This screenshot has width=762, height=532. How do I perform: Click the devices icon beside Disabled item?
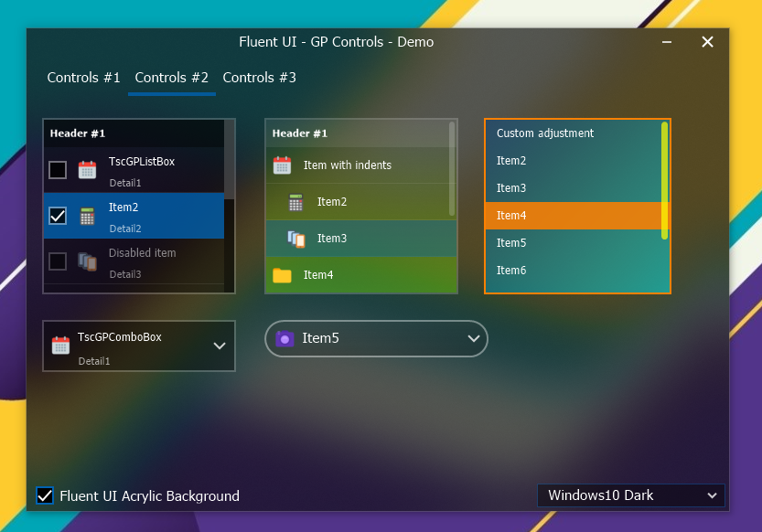[x=88, y=261]
